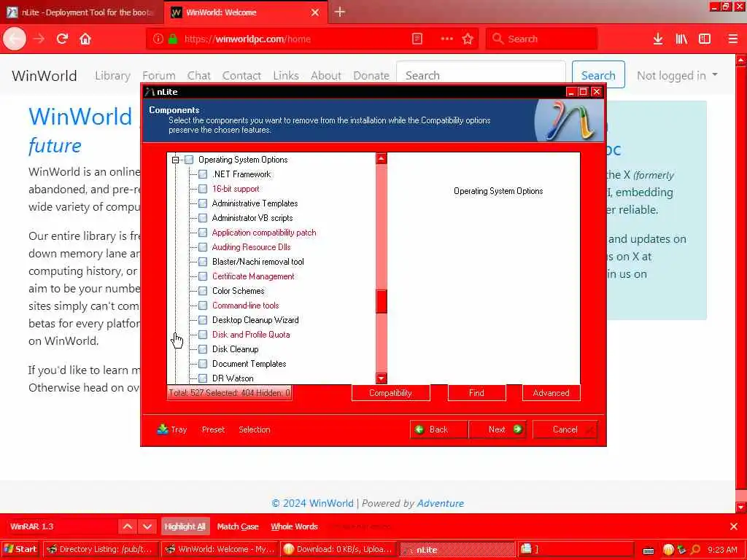This screenshot has height=560, width=747.
Task: Show sidebars icon in Firefox toolbar
Action: point(705,39)
